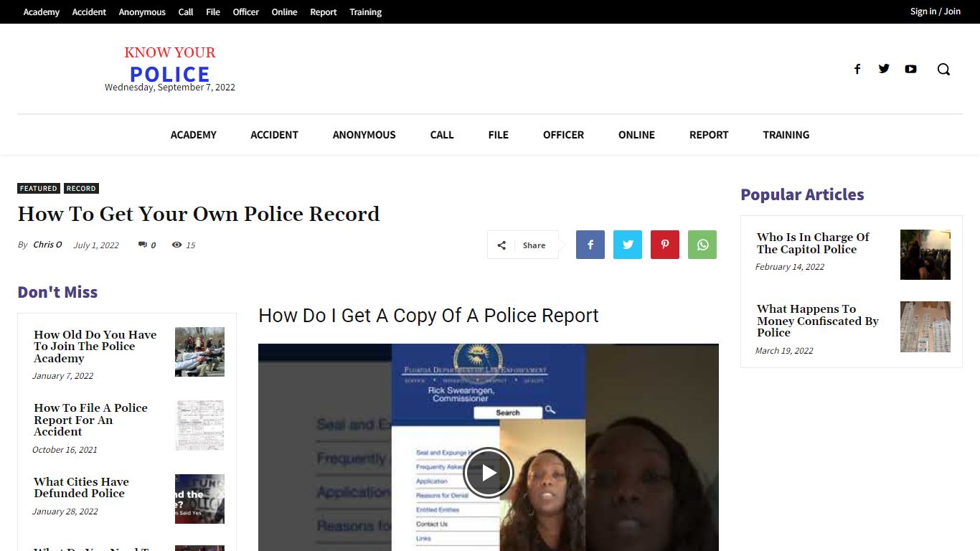Select TRAINING in main navigation
The image size is (980, 551).
pos(786,135)
